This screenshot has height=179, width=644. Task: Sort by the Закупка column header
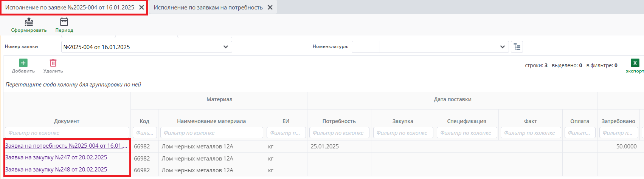(x=403, y=121)
